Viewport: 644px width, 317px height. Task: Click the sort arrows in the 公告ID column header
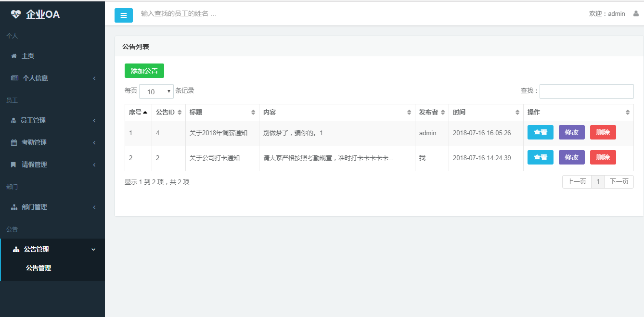[180, 112]
